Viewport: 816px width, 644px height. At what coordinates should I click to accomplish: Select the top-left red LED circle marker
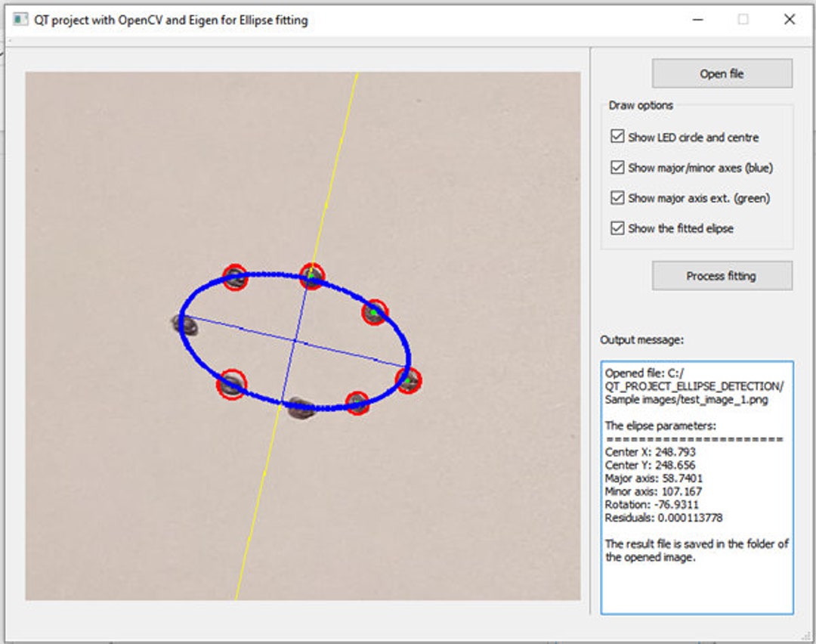click(236, 278)
